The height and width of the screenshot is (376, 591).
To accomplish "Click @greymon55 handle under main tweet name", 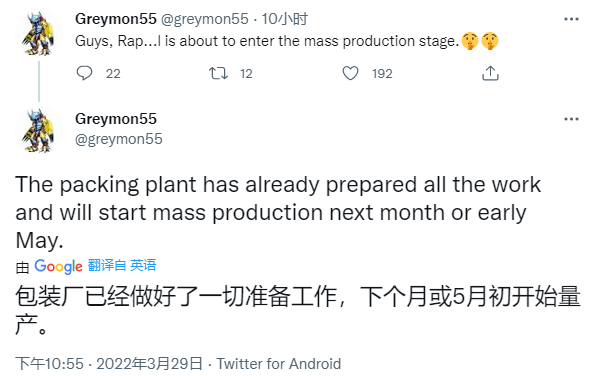I will 119,139.
